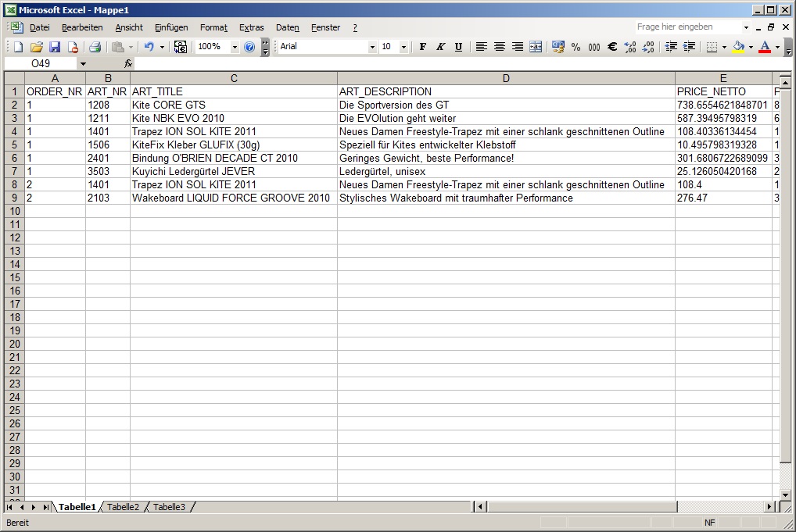Click next sheet tab scroll arrow

pyautogui.click(x=34, y=507)
